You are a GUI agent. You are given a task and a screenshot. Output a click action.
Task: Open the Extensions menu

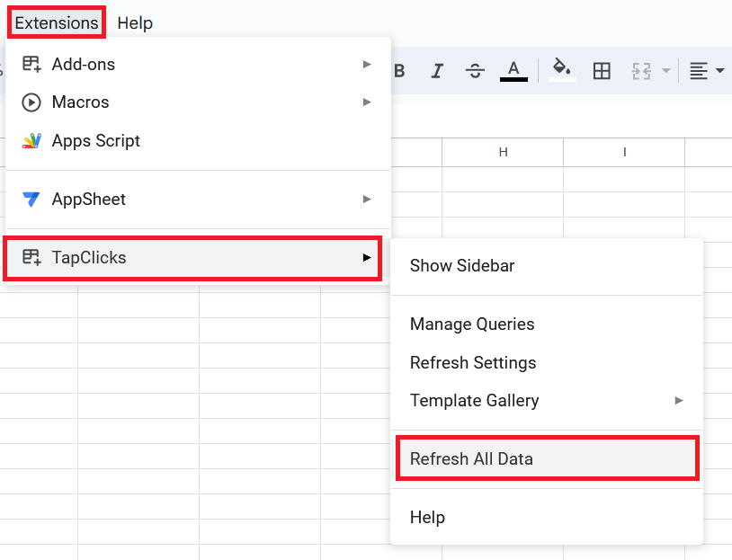coord(57,22)
